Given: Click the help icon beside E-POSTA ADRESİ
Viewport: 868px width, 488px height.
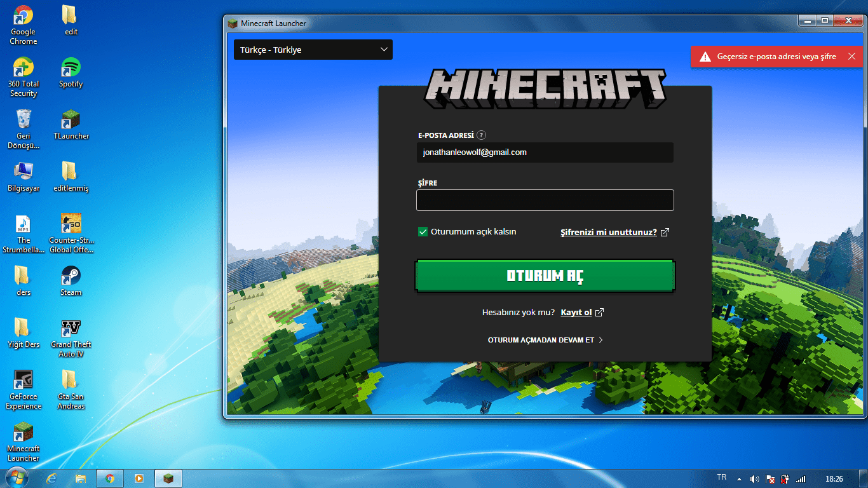Looking at the screenshot, I should [x=482, y=135].
